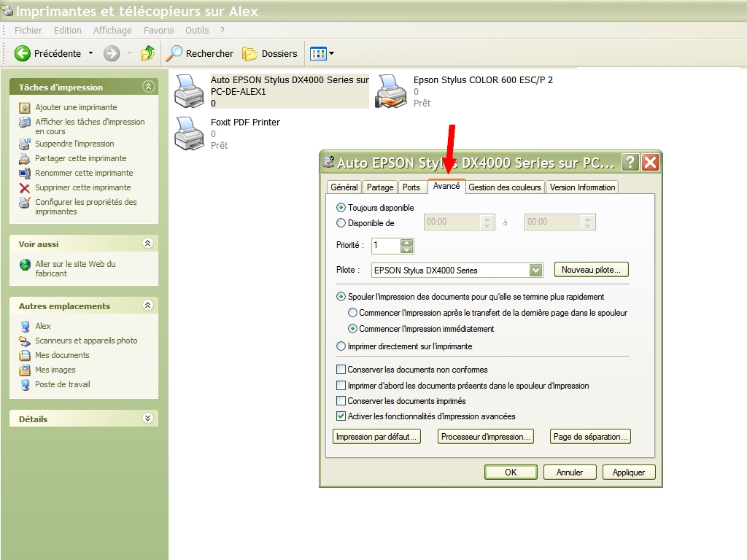The height and width of the screenshot is (560, 747).
Task: Select the Auto EPSON Stylus DX4000 printer icon
Action: point(189,91)
